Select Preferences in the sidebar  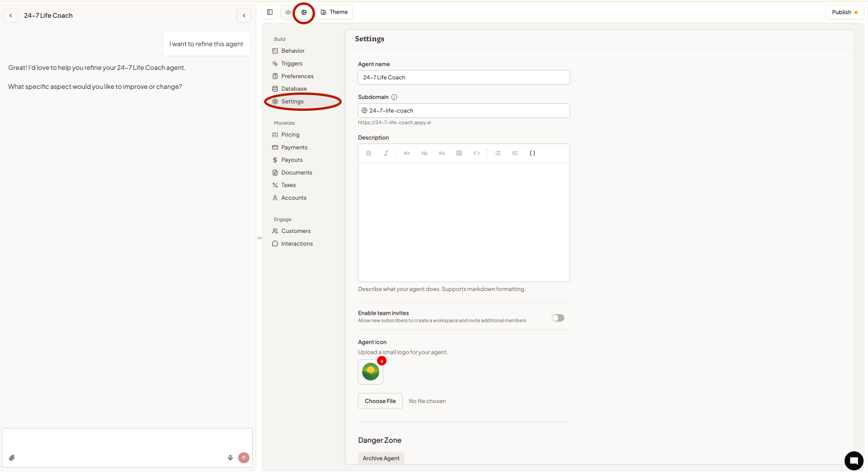[297, 76]
